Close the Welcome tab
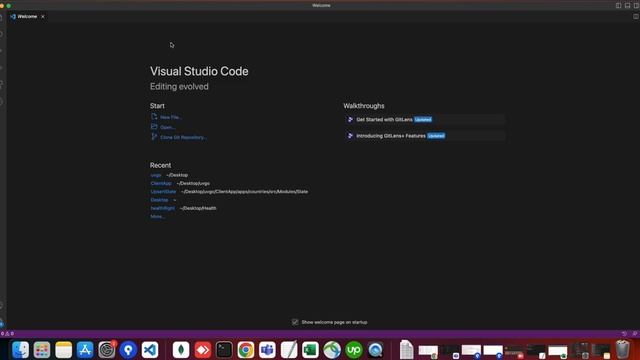 [42, 16]
